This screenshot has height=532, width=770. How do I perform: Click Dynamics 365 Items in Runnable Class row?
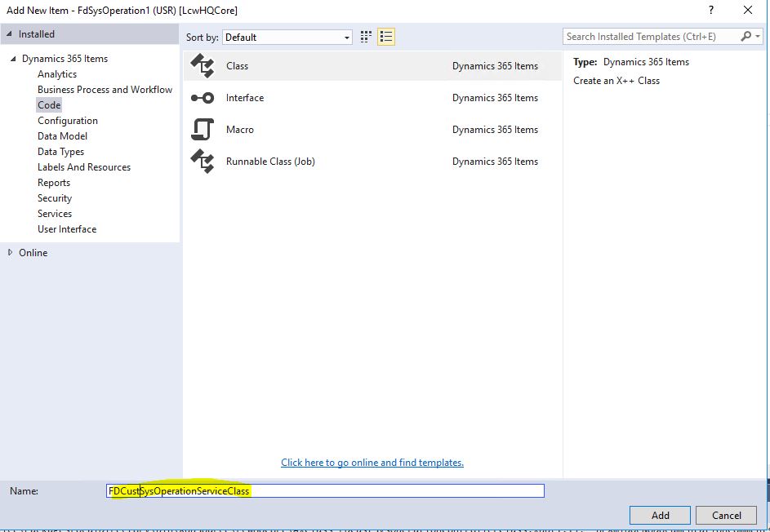click(x=495, y=162)
